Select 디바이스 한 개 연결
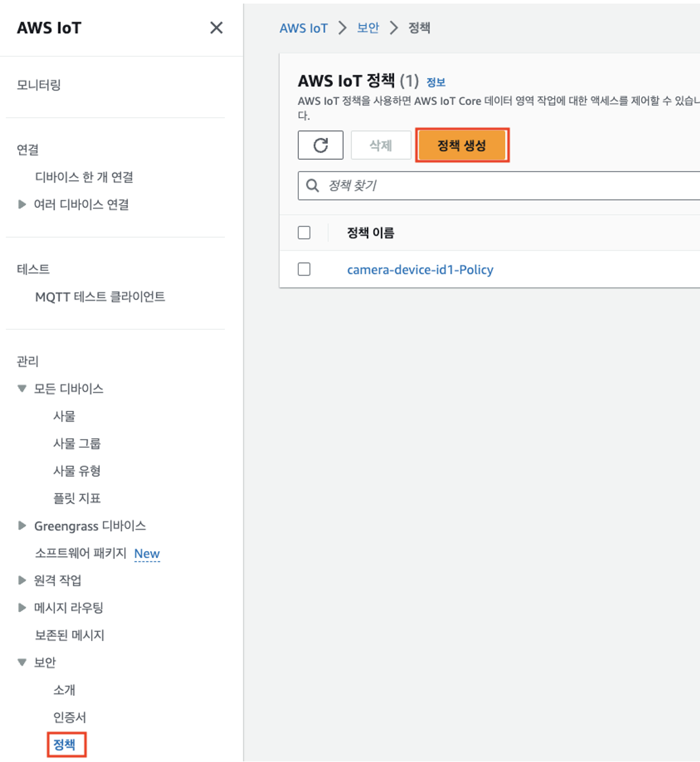700x762 pixels. click(x=84, y=177)
